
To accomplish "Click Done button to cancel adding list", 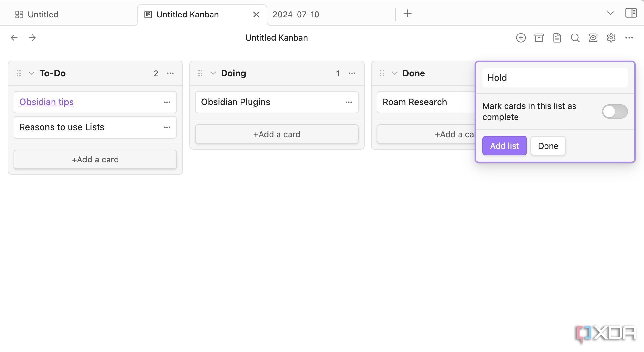I will click(547, 146).
